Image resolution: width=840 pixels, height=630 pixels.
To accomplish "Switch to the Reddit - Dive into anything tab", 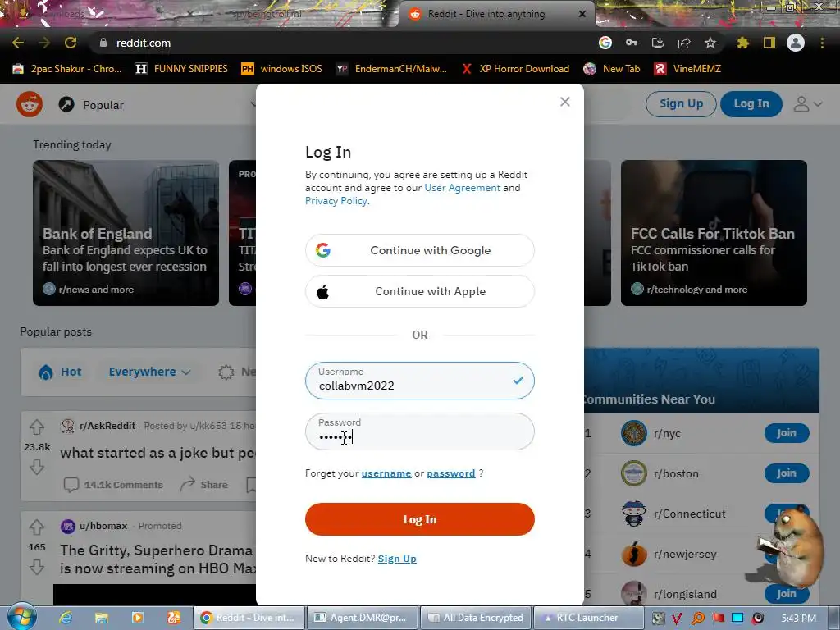I will click(486, 14).
